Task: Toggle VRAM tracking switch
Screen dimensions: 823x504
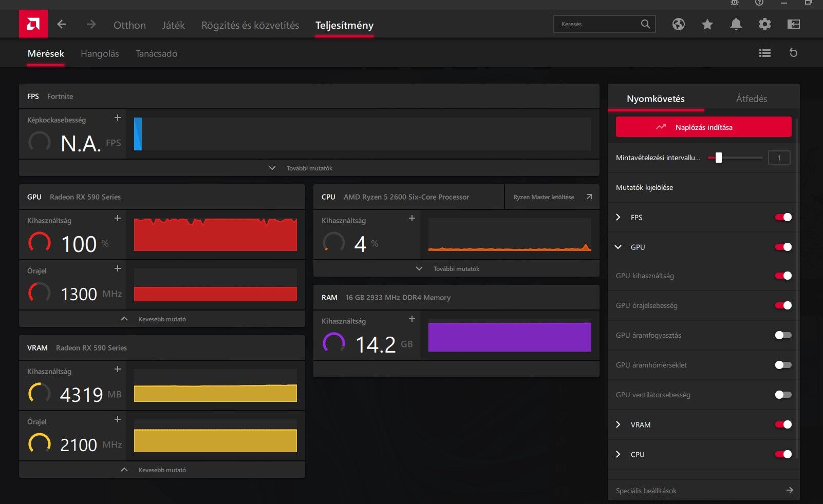Action: (x=783, y=424)
